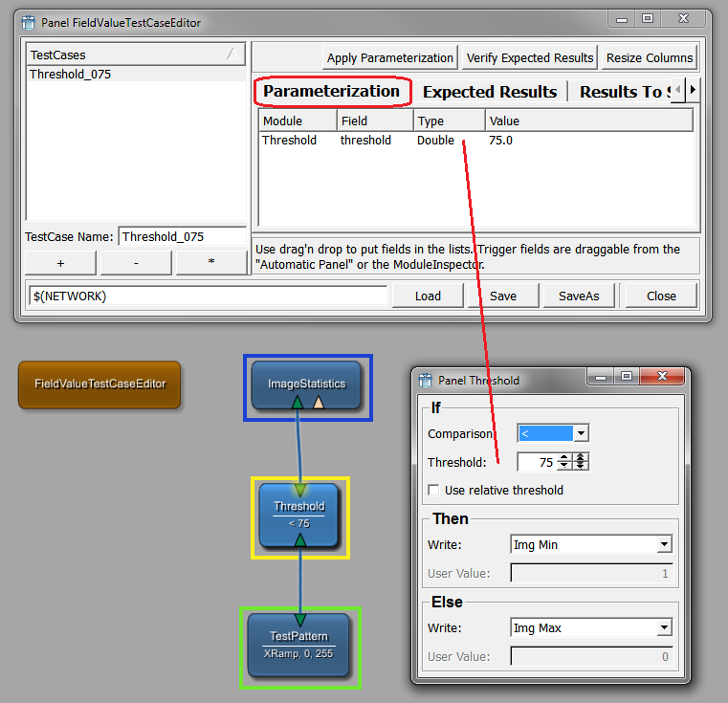Select the TestPattern module node
The height and width of the screenshot is (703, 728).
[x=298, y=644]
